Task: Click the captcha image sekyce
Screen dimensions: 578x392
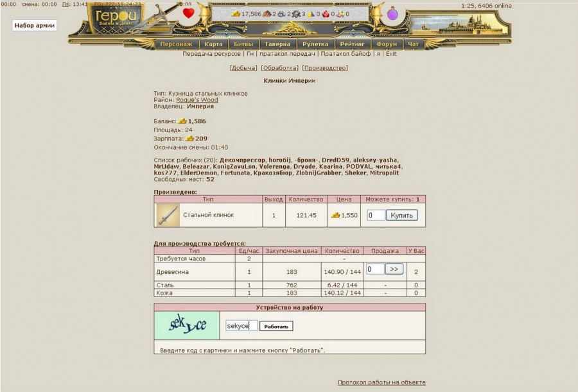Action: point(186,325)
